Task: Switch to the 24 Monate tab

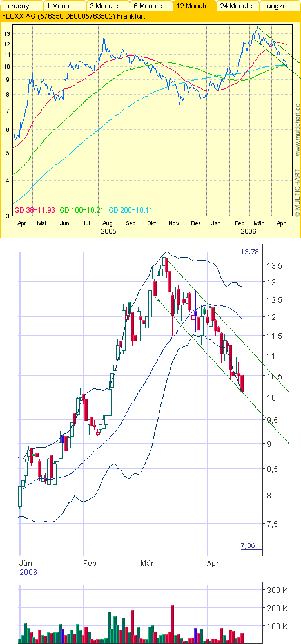Action: pyautogui.click(x=238, y=6)
